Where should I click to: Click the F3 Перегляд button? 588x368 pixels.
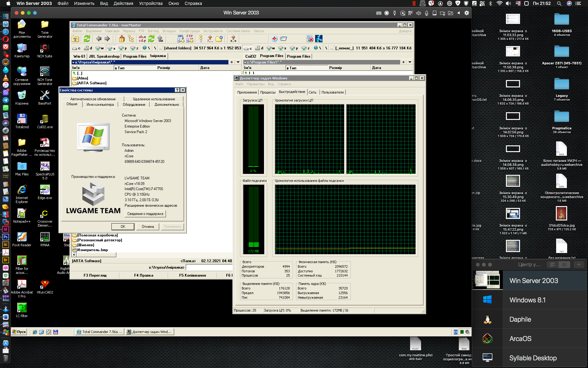(95, 275)
